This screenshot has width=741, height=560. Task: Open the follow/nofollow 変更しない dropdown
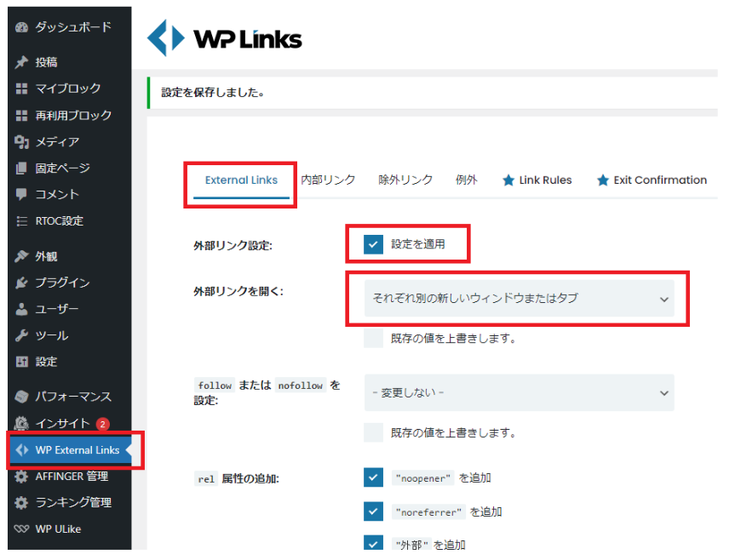click(519, 393)
